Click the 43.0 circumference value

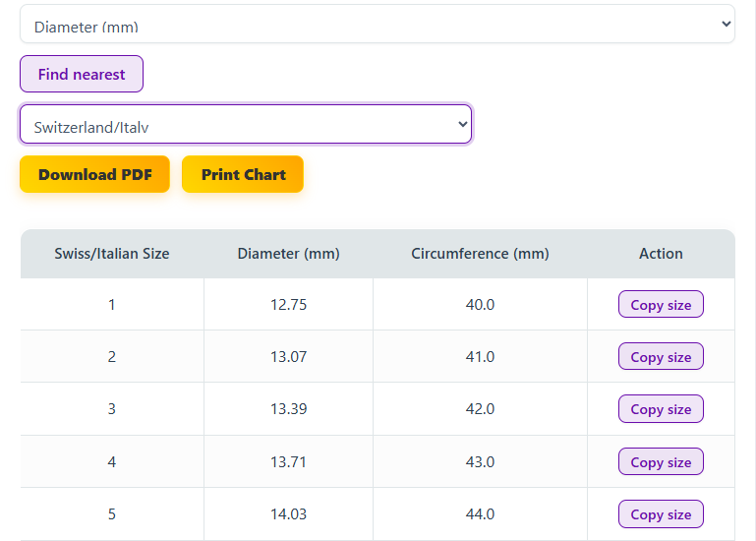[x=480, y=462]
